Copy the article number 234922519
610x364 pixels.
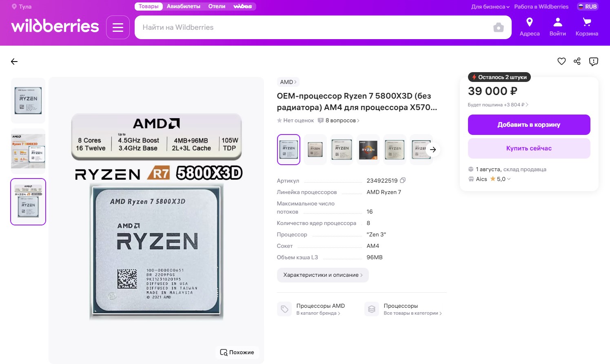(x=403, y=180)
